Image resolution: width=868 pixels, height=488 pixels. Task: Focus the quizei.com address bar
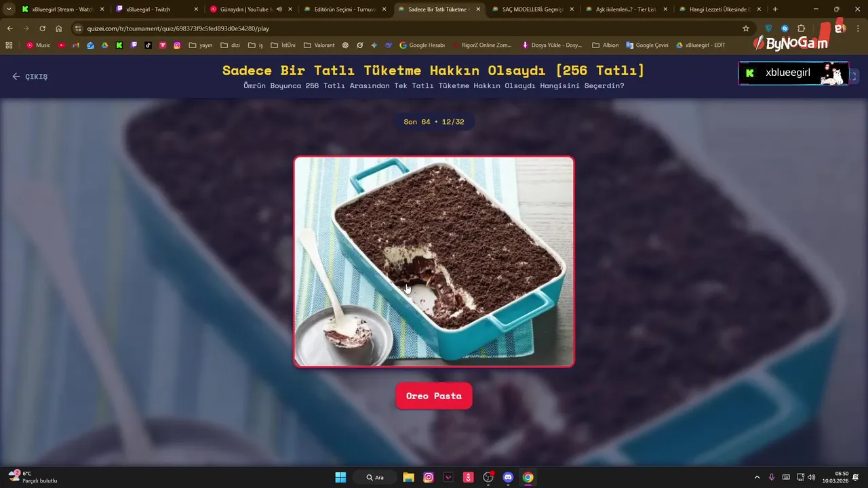point(407,28)
